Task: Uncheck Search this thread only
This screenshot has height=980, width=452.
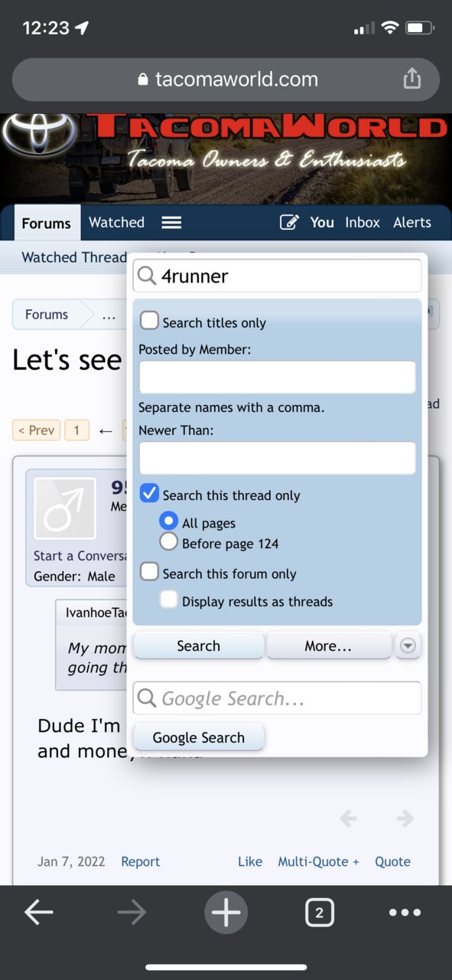Action: coord(150,494)
